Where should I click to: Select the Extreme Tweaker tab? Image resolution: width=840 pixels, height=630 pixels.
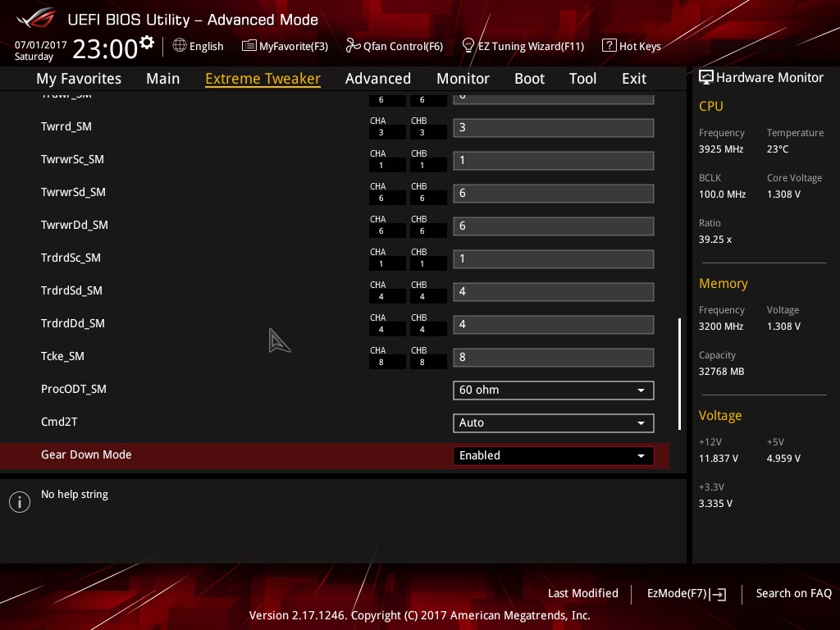(x=263, y=79)
